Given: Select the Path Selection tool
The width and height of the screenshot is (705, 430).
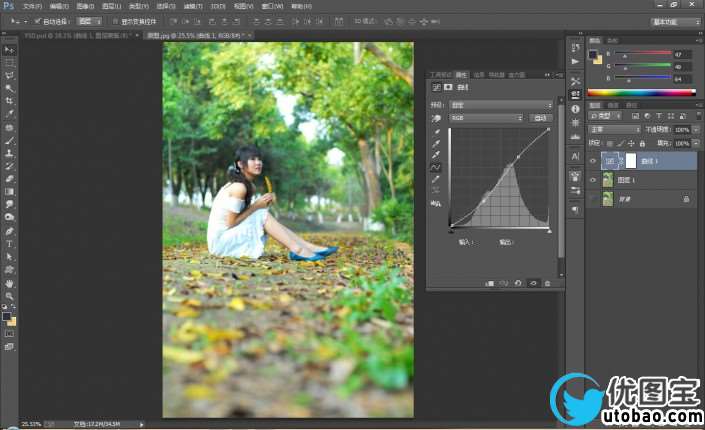Looking at the screenshot, I should coord(9,257).
